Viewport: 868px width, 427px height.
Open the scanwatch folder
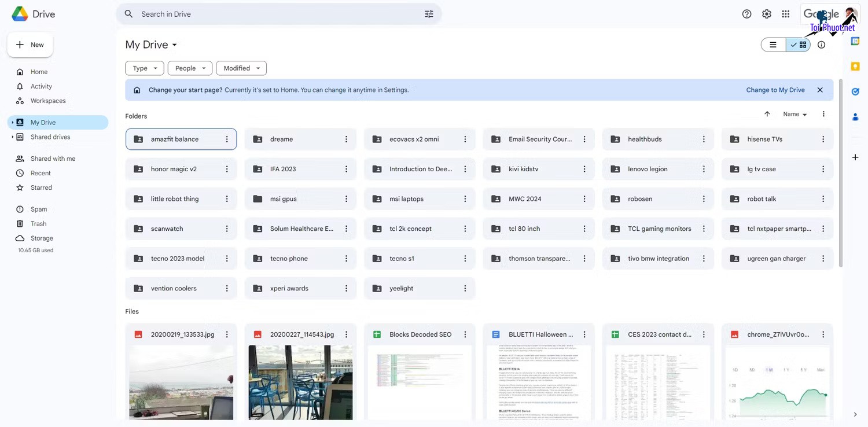(x=181, y=229)
